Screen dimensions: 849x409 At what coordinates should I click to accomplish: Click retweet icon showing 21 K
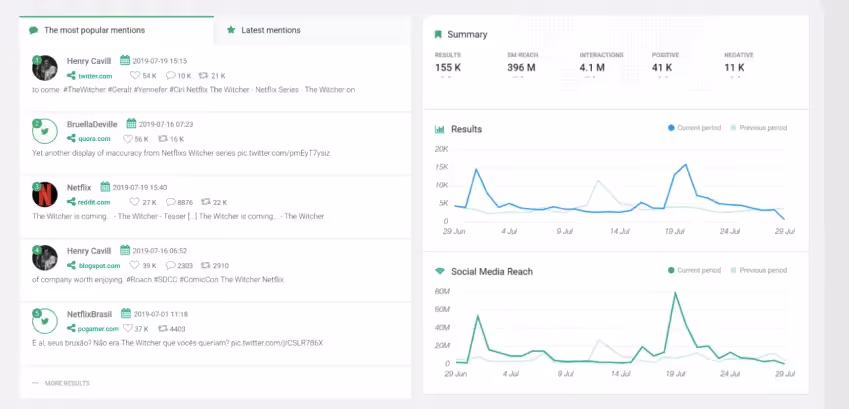point(204,76)
